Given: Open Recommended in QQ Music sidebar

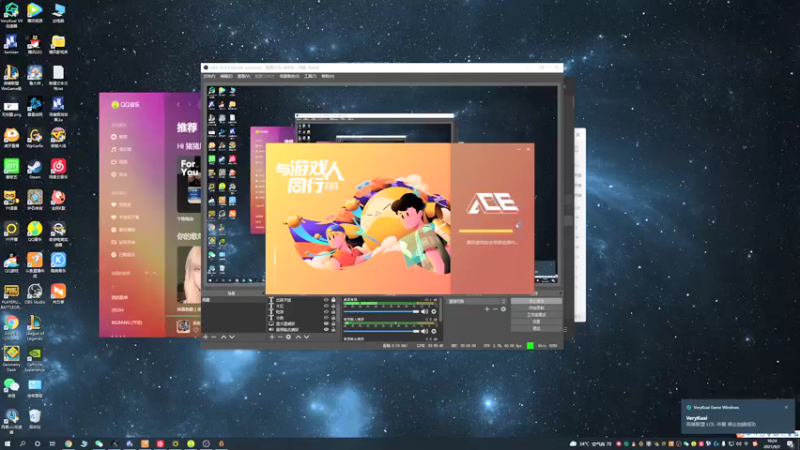Looking at the screenshot, I should point(119,137).
